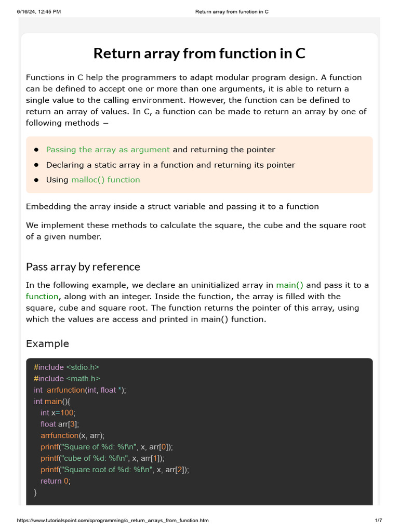
Task: Click the "int x=100;" code line
Action: click(x=58, y=413)
